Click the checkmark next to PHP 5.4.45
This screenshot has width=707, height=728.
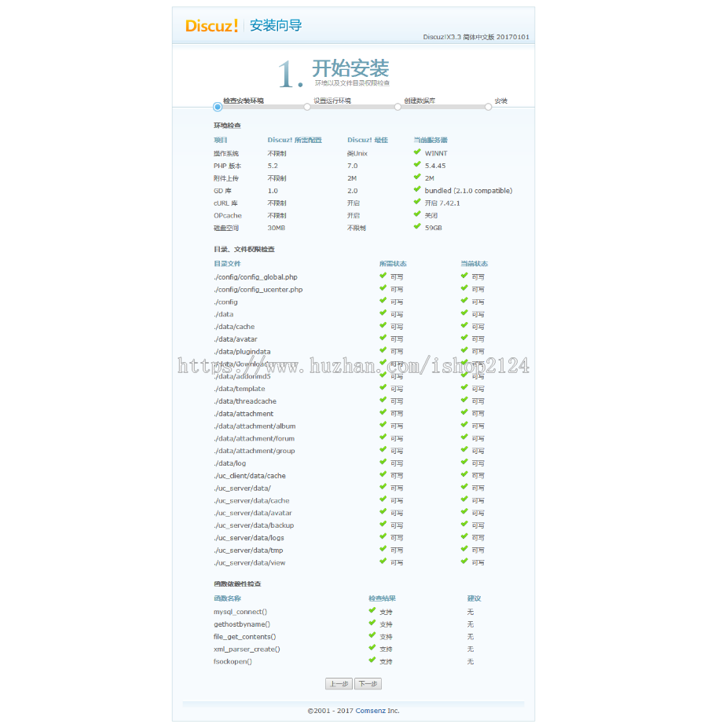(x=417, y=165)
